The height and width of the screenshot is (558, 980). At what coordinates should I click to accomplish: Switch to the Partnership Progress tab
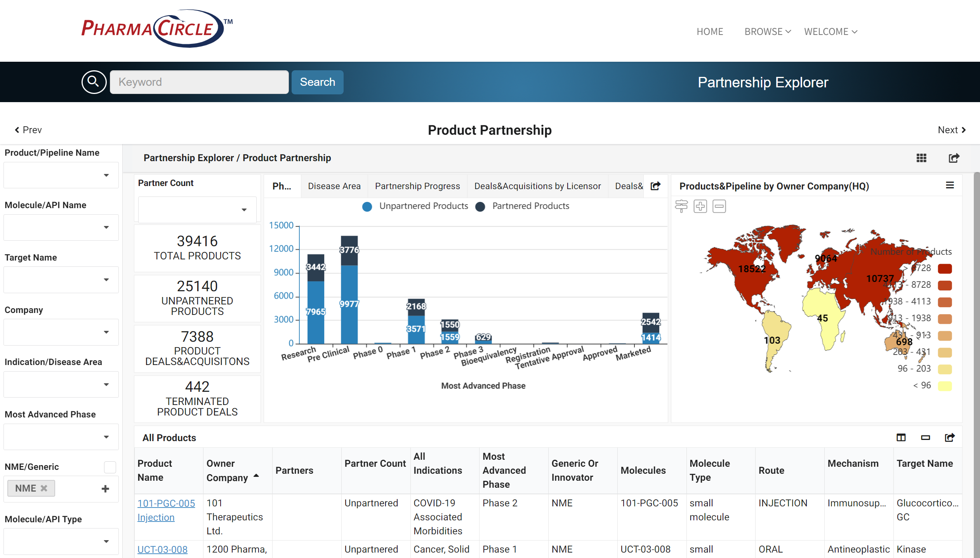(x=417, y=186)
